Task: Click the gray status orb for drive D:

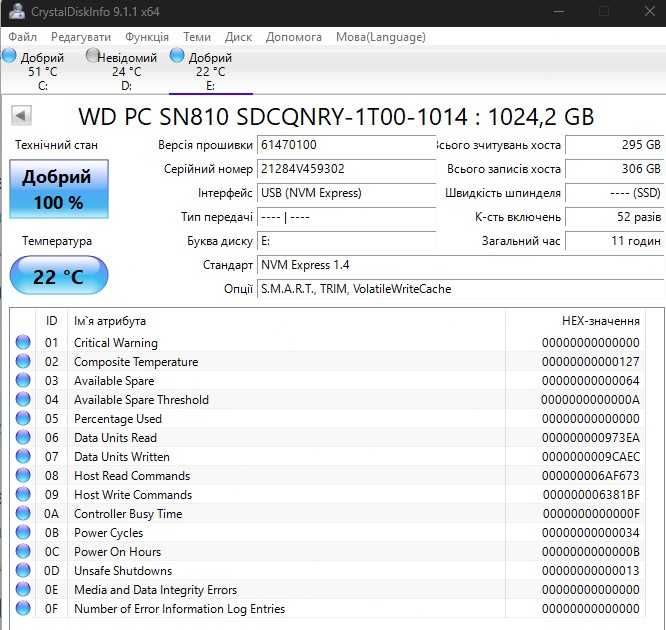Action: pyautogui.click(x=92, y=55)
